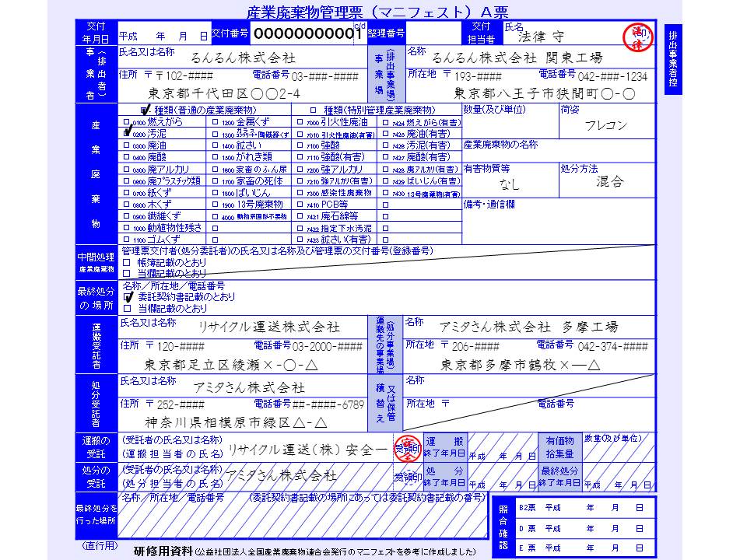Screen dimensions: 747x560
Task: Toggle 種類(普通の産業廃棄物) checkbox
Action: [145, 110]
